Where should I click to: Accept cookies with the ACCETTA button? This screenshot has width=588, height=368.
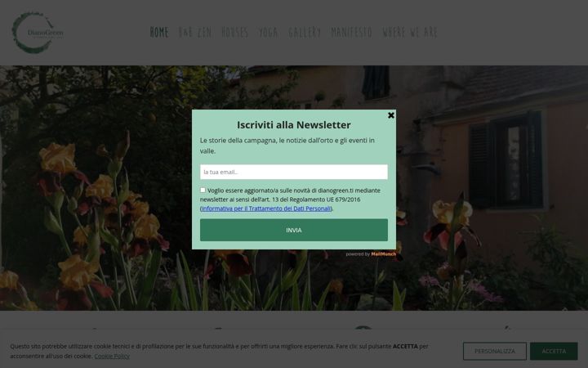coord(554,351)
